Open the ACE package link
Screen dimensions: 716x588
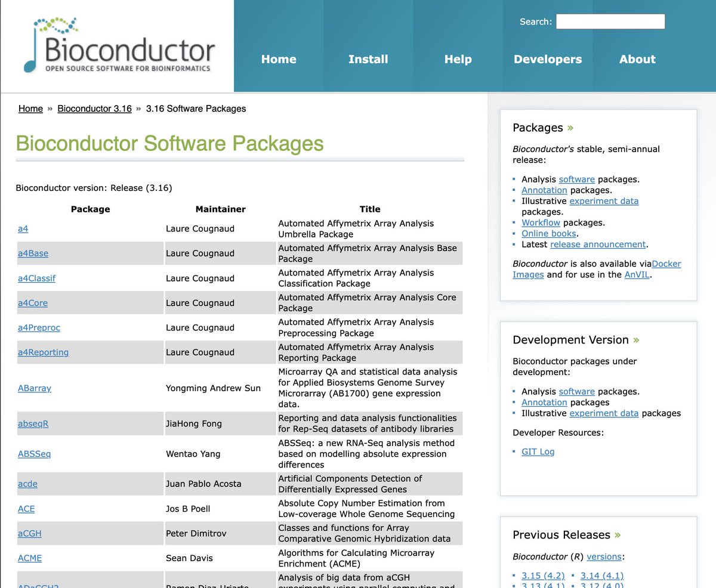pos(27,509)
